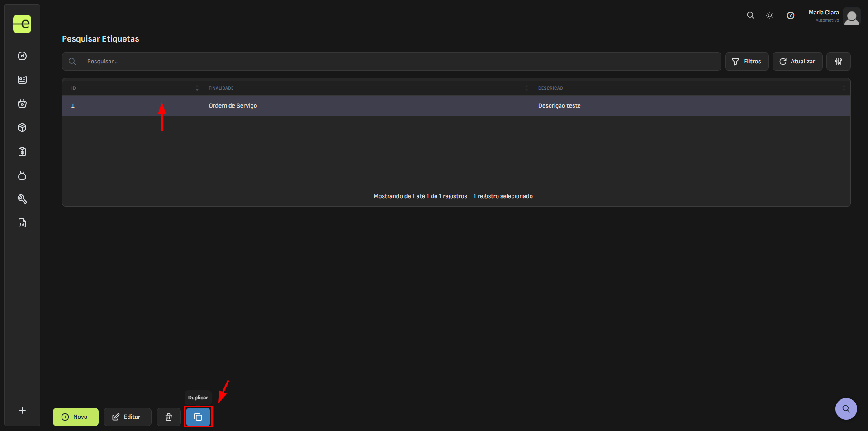Open the shopping basket sidebar icon

click(22, 104)
